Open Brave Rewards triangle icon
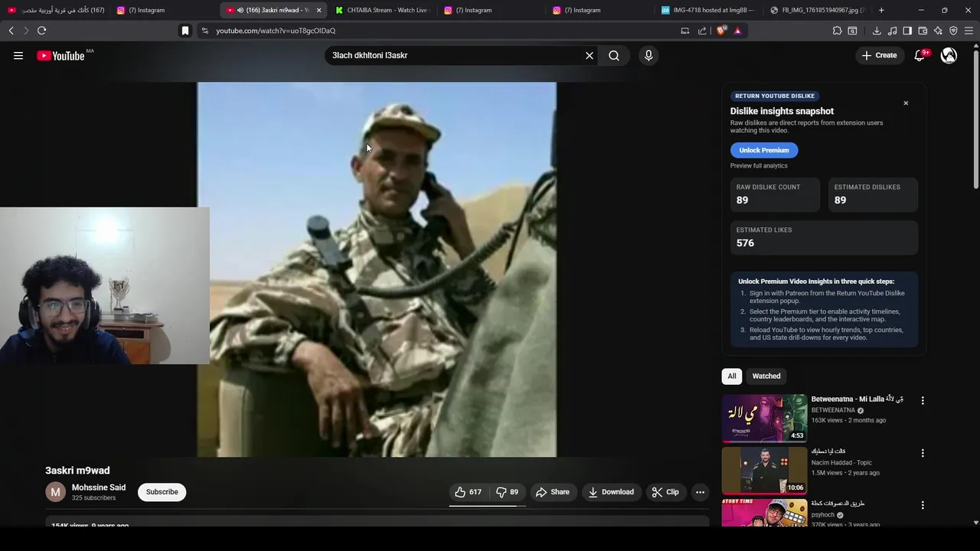The width and height of the screenshot is (980, 551). [737, 31]
